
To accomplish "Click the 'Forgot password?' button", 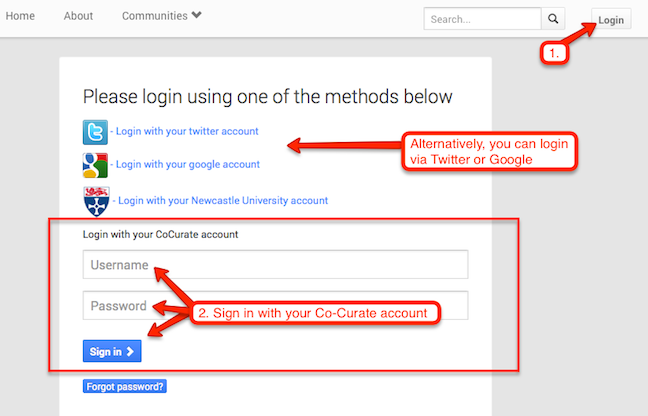I will pyautogui.click(x=125, y=386).
